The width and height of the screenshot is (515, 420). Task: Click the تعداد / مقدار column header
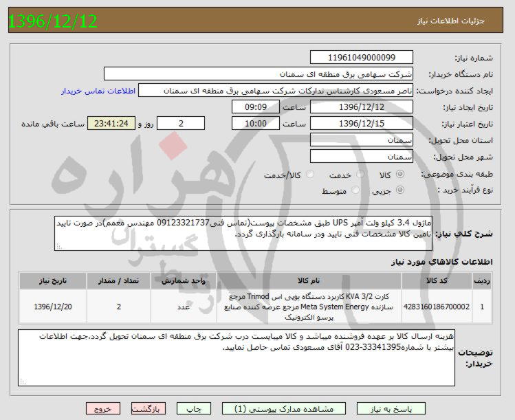(118, 280)
